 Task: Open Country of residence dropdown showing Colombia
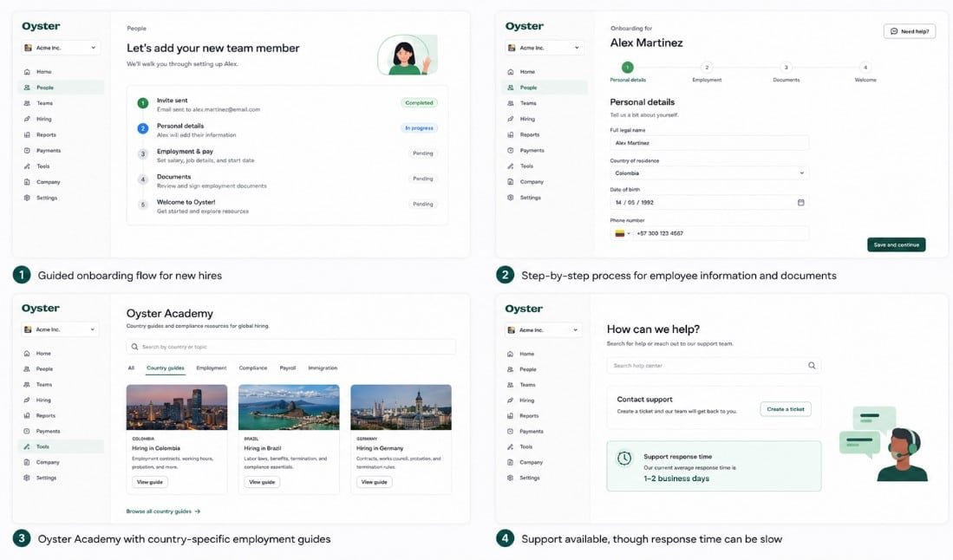pyautogui.click(x=709, y=173)
